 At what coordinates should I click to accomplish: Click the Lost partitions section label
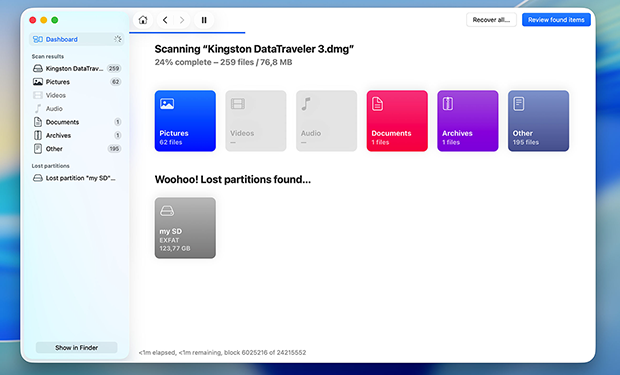point(50,166)
